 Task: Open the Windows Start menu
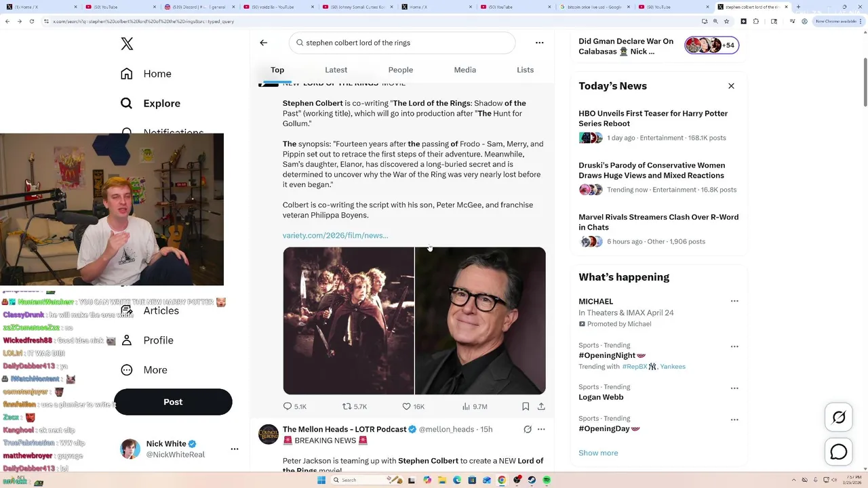[x=322, y=480]
